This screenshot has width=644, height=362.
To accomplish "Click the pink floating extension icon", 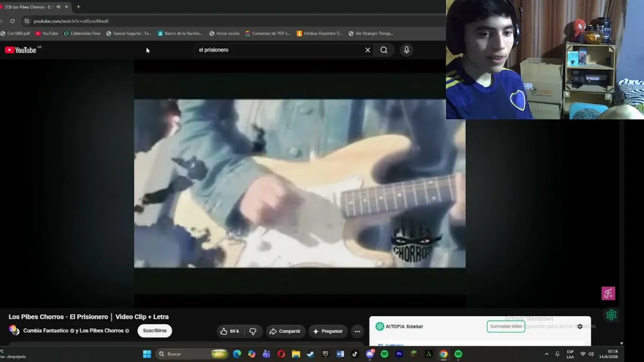I will pos(608,293).
